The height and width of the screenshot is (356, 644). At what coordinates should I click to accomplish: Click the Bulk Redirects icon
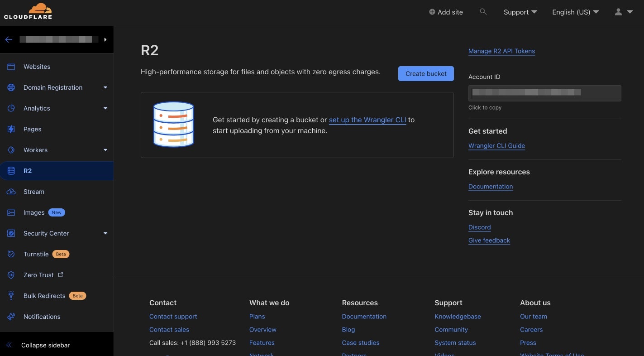[x=11, y=296]
